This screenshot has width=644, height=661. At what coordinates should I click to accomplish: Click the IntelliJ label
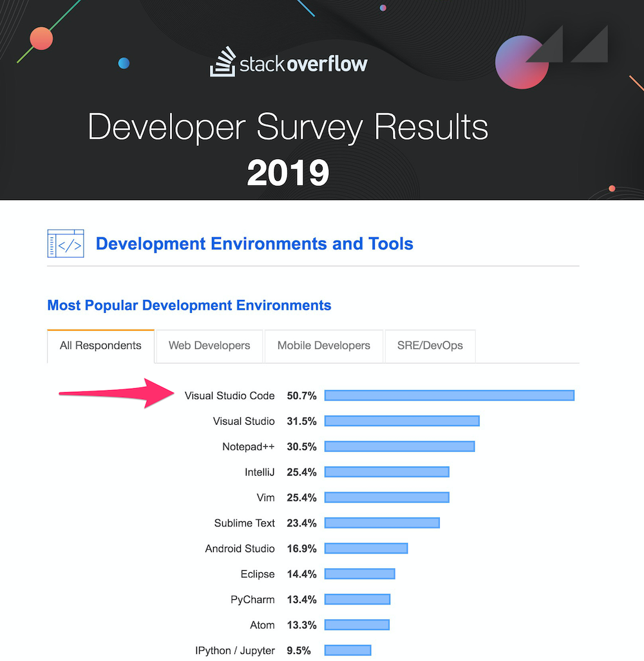click(x=260, y=472)
